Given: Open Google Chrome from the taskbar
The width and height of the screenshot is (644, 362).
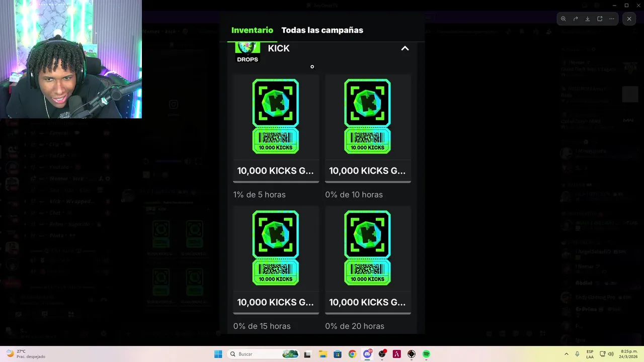Looking at the screenshot, I should pos(352,354).
